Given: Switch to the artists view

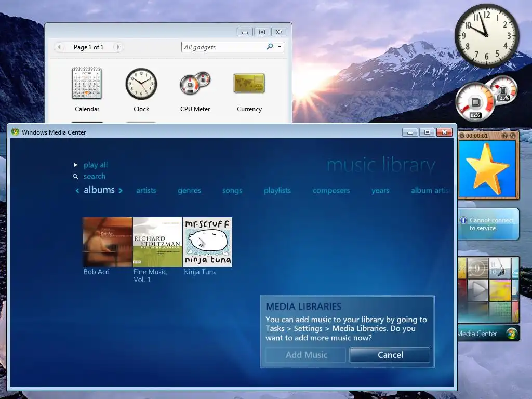Looking at the screenshot, I should coord(146,190).
